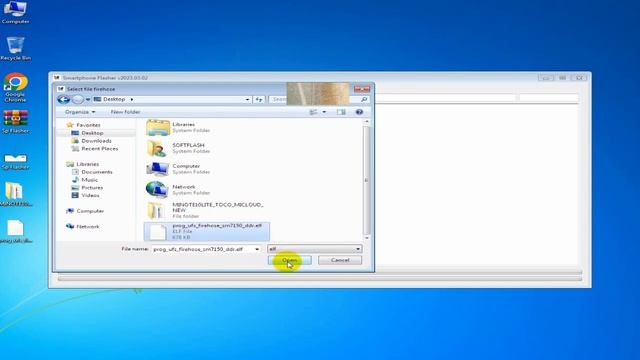Go back in the file dialog
640x360 pixels.
click(64, 99)
